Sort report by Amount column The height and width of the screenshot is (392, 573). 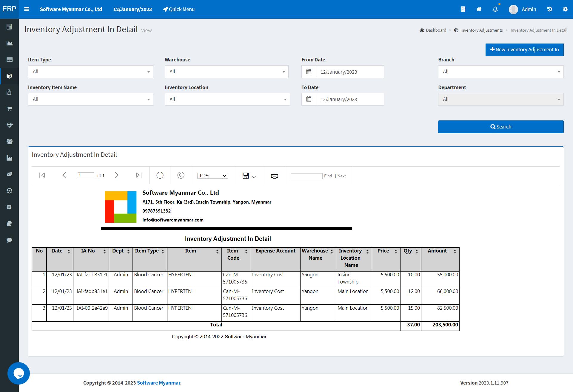(x=455, y=252)
